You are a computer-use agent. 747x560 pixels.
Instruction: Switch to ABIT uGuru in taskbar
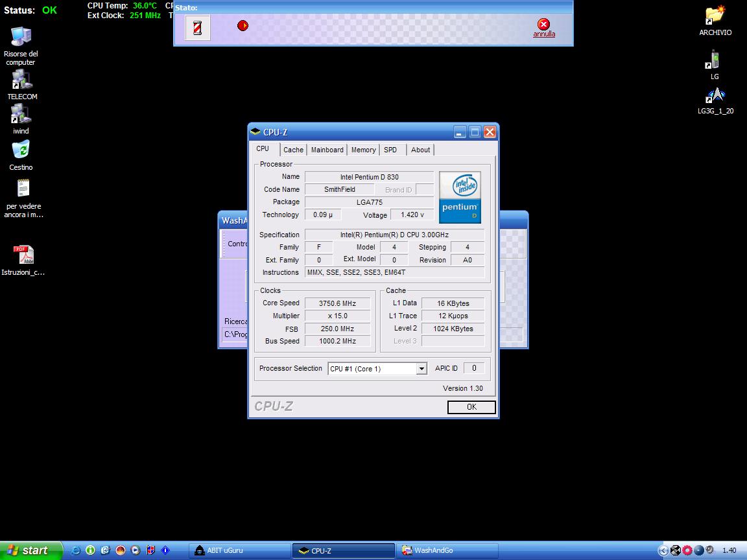pos(240,550)
